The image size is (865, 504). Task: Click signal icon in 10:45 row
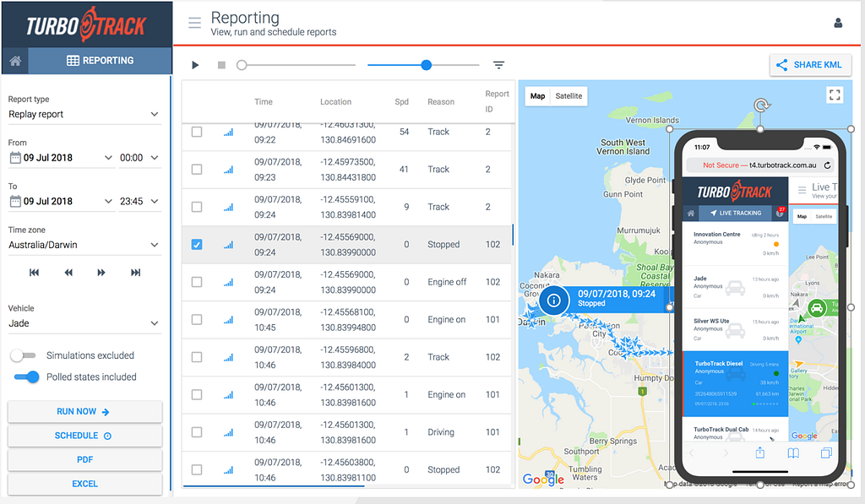(228, 320)
